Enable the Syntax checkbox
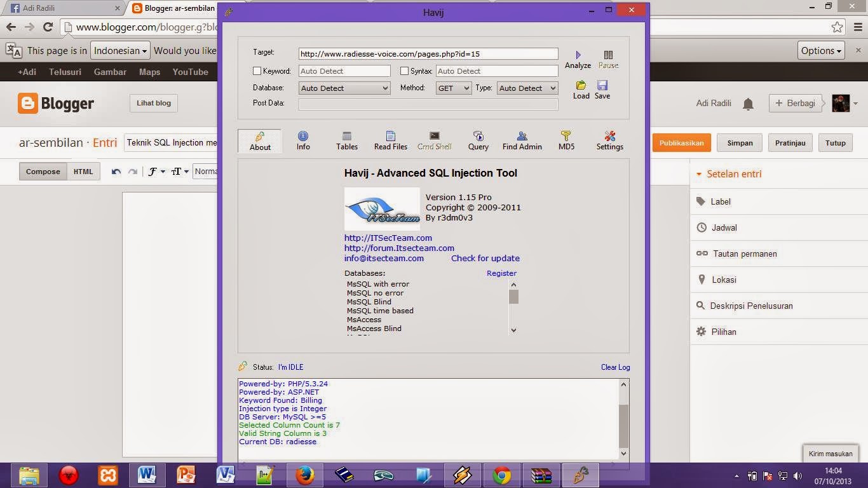 click(404, 71)
